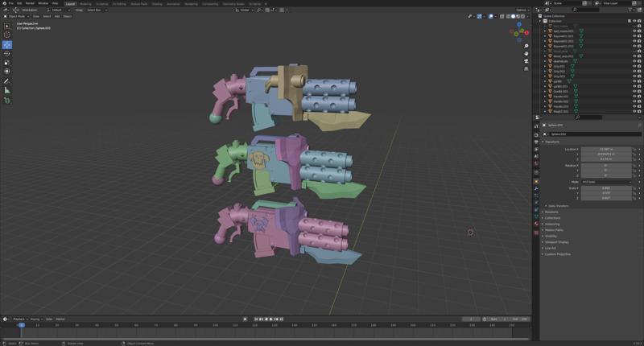The height and width of the screenshot is (346, 644).
Task: Click the Blender logo menu
Action: 5,3
